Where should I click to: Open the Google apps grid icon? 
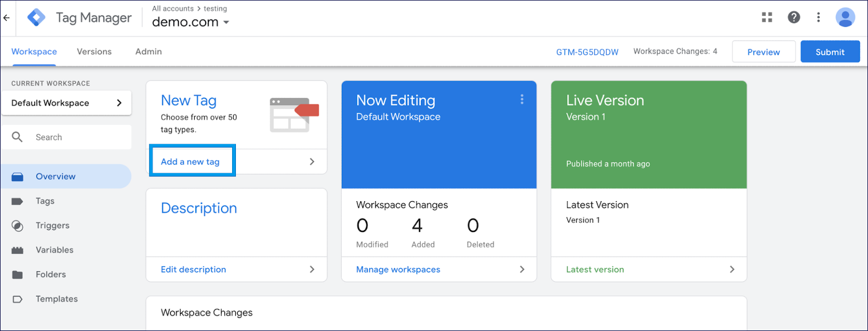tap(767, 18)
